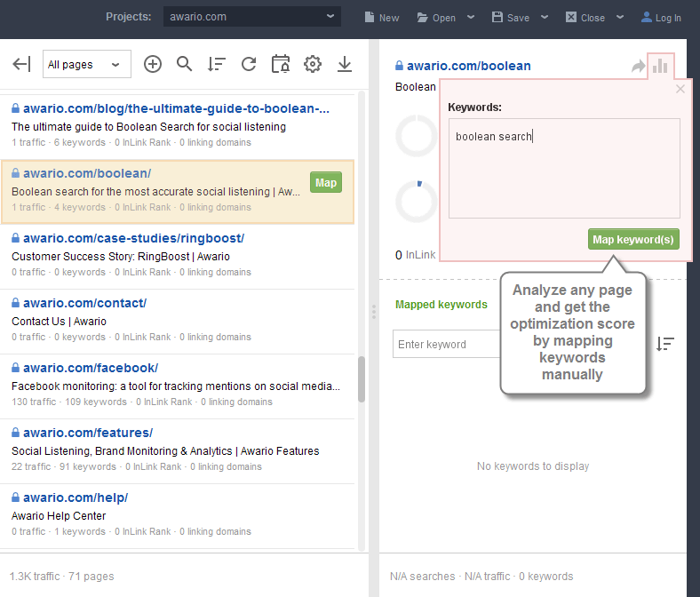
Task: Click the 'Contact Us | Awario' page title
Action: (x=59, y=322)
